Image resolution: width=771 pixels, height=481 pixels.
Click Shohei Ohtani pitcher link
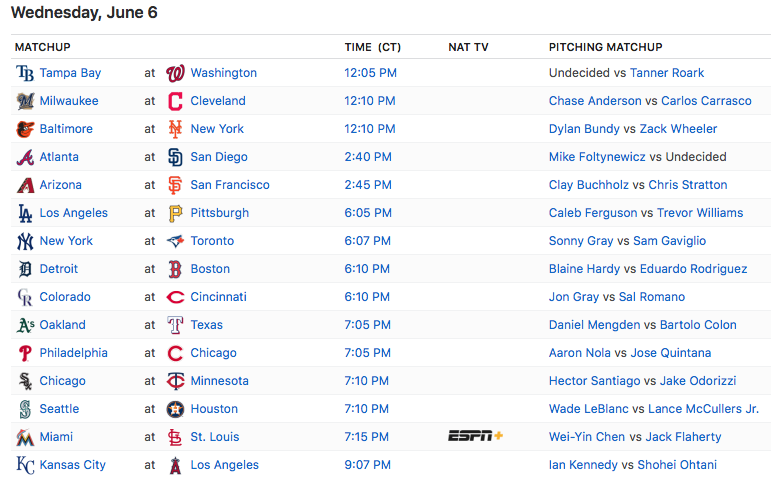click(x=677, y=465)
